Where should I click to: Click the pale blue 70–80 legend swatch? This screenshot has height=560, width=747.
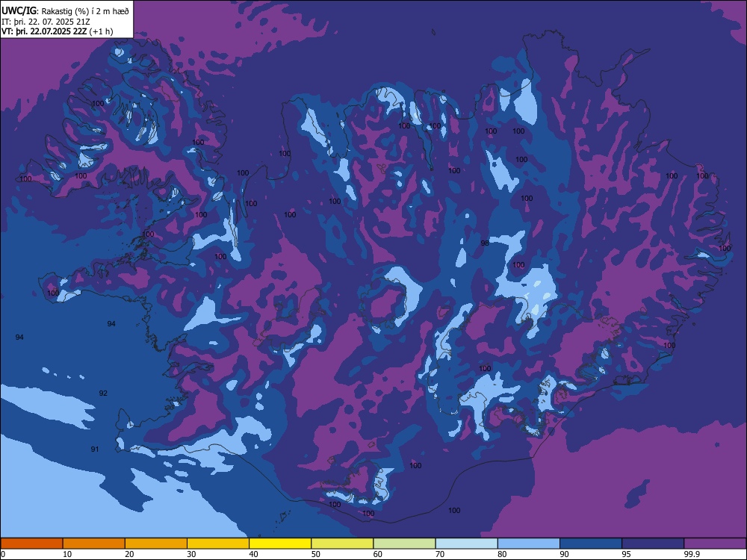click(467, 544)
